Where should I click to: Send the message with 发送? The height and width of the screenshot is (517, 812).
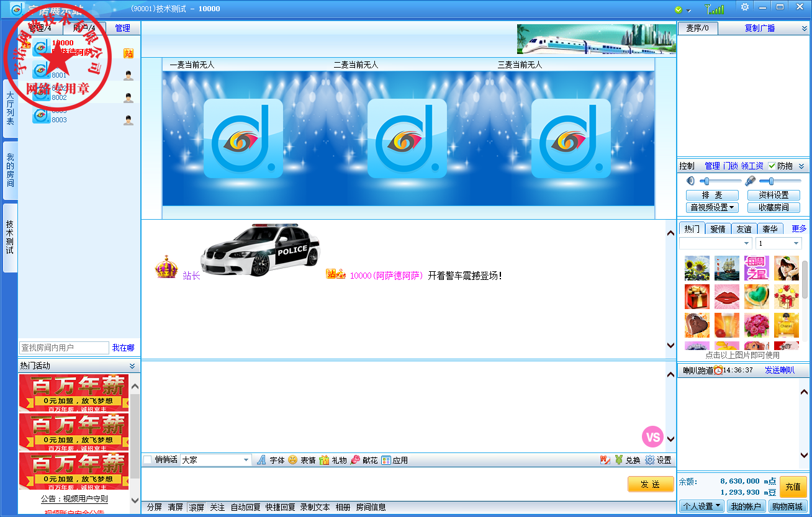tap(651, 484)
